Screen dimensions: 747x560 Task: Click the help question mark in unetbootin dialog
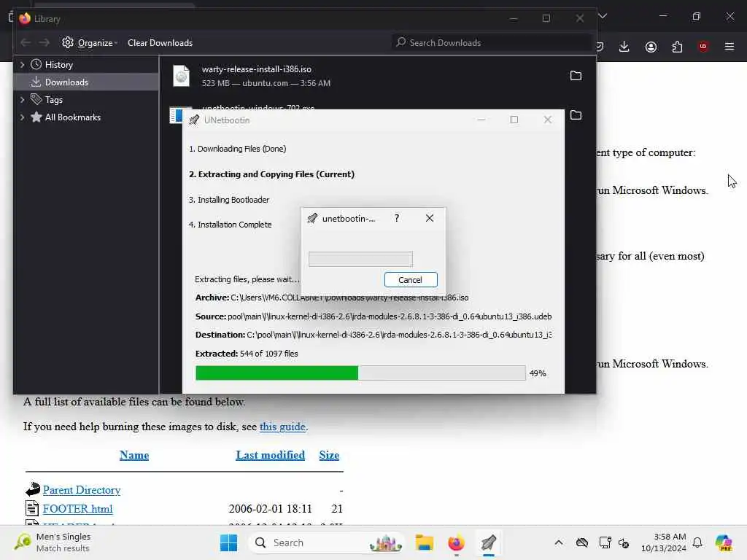[x=397, y=218]
